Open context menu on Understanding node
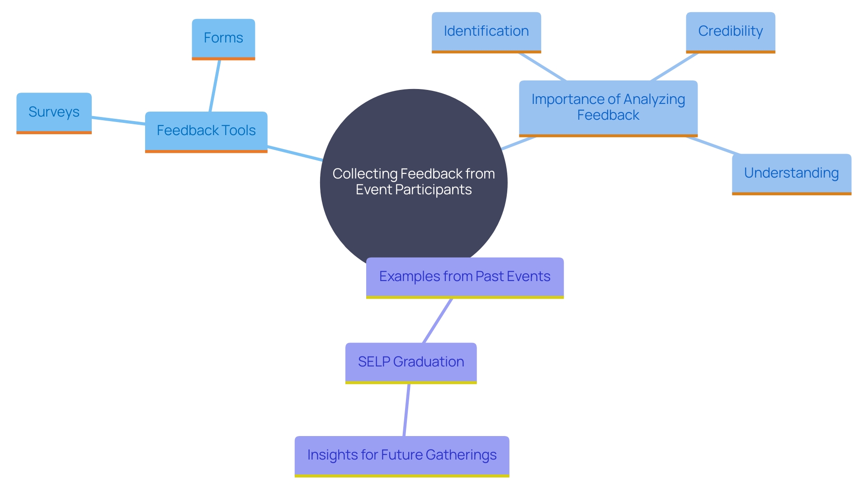 (x=781, y=176)
